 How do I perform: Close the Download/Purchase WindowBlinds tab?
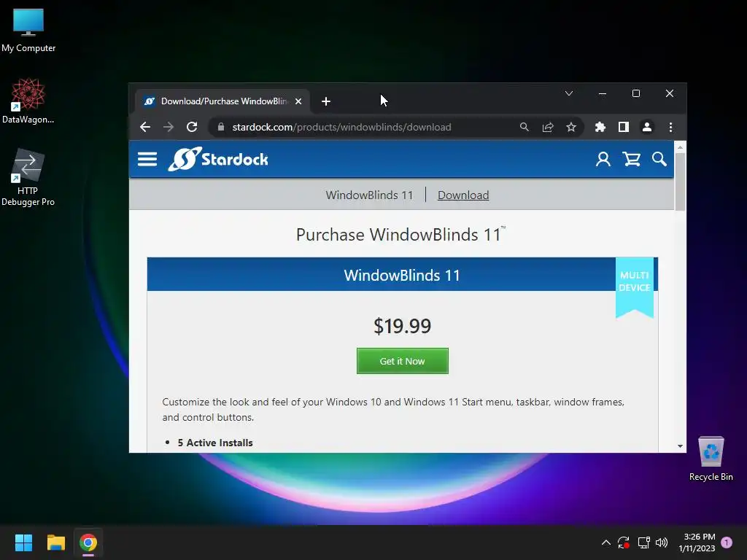298,101
